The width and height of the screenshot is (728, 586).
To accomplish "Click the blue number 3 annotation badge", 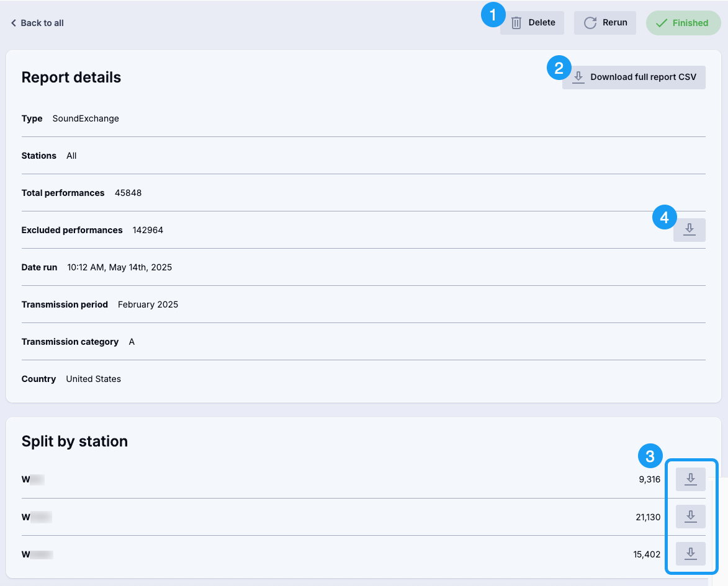I will (x=650, y=457).
